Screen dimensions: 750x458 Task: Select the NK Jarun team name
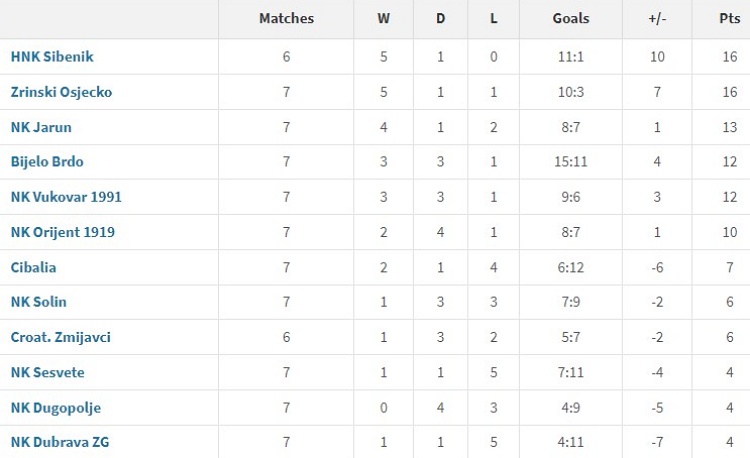(x=41, y=127)
